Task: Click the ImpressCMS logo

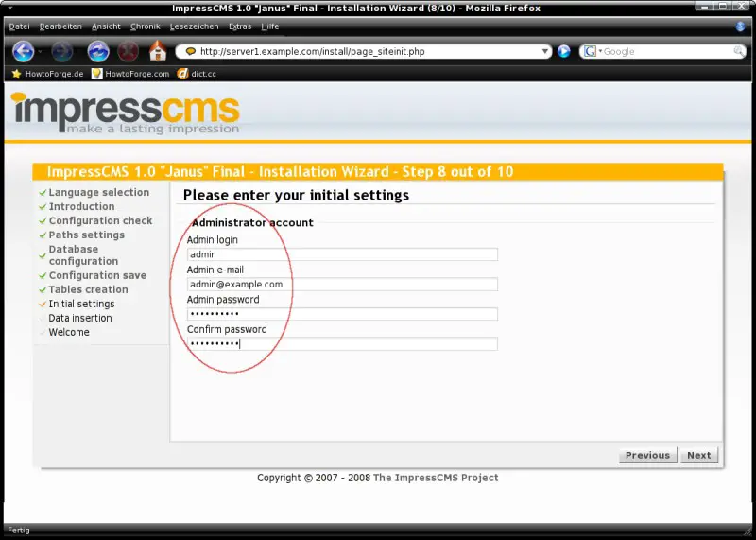Action: (126, 113)
